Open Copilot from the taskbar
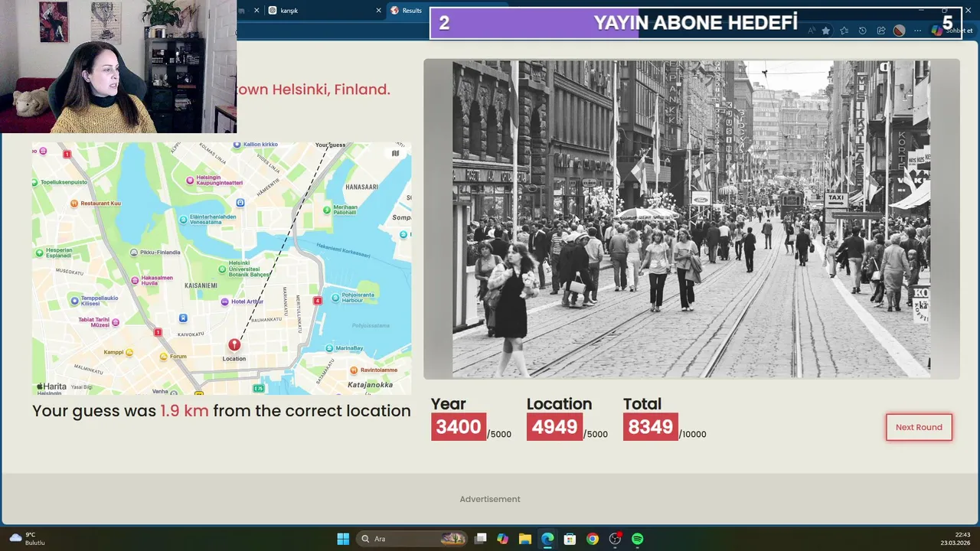 [x=502, y=539]
